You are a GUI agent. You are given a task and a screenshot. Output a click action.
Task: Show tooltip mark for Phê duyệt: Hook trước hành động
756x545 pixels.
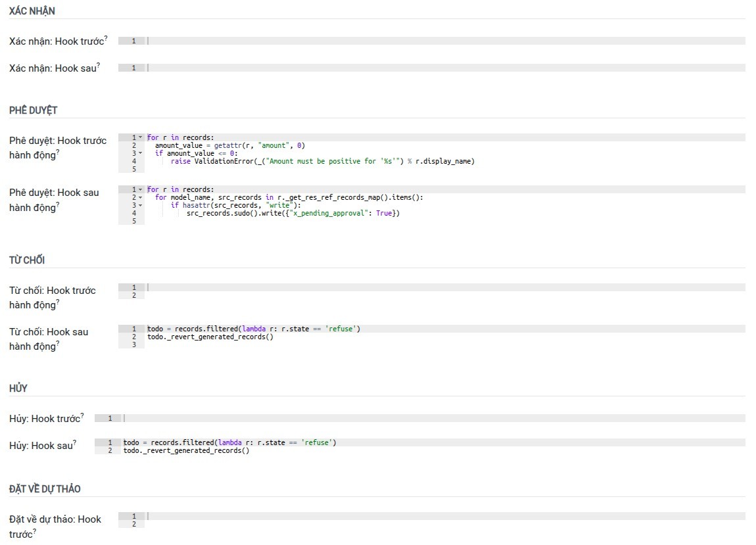[58, 151]
